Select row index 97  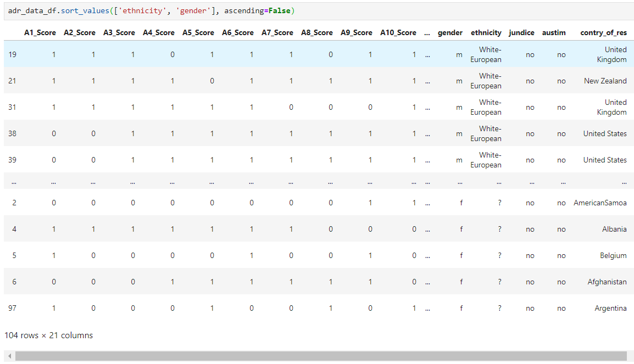coord(13,308)
